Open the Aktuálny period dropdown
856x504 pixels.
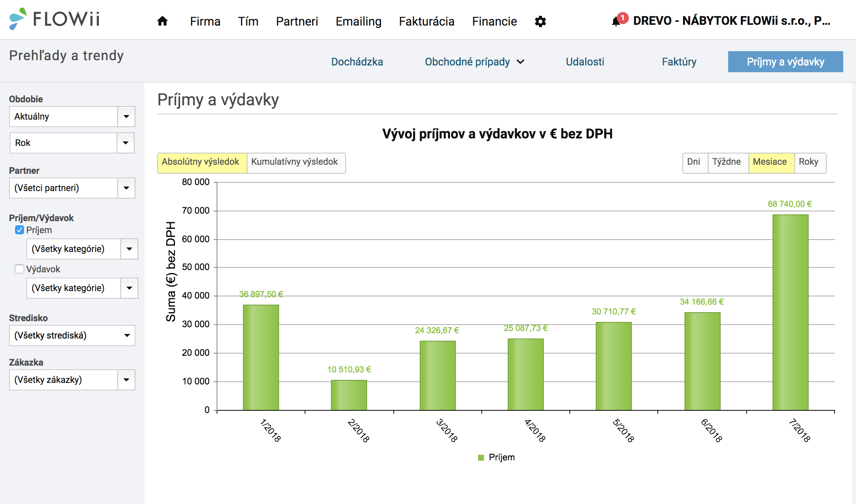click(x=72, y=117)
